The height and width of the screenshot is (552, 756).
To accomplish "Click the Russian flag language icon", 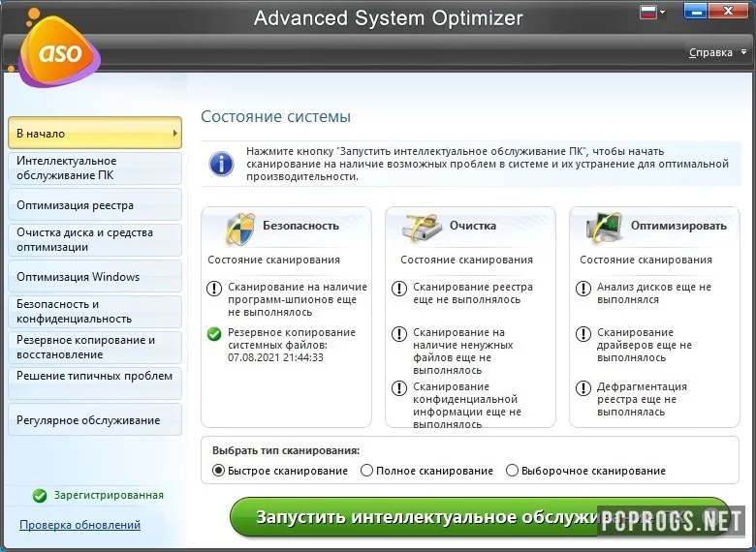I will pyautogui.click(x=649, y=12).
